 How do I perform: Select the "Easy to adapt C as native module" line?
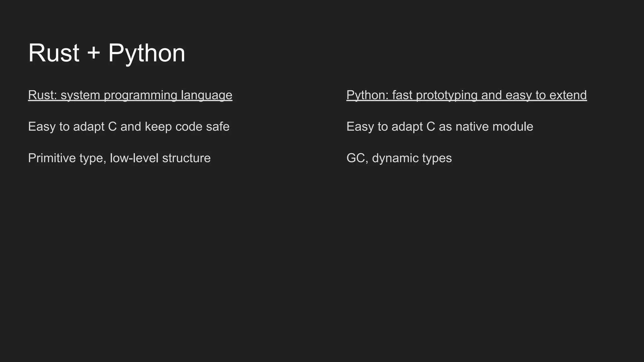(x=440, y=127)
